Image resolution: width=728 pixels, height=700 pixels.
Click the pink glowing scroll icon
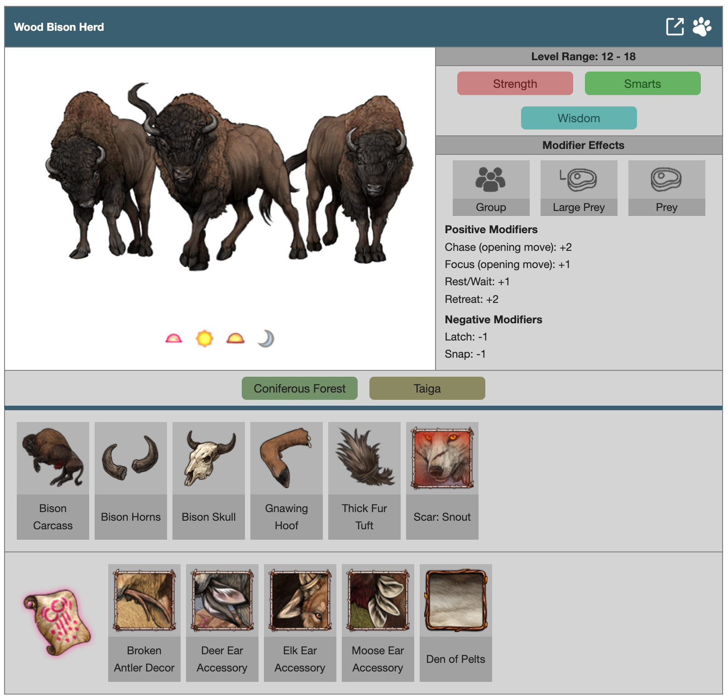(57, 622)
